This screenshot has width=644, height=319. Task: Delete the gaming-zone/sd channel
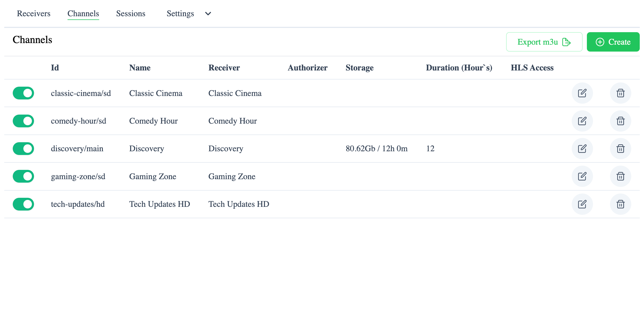[x=620, y=176]
